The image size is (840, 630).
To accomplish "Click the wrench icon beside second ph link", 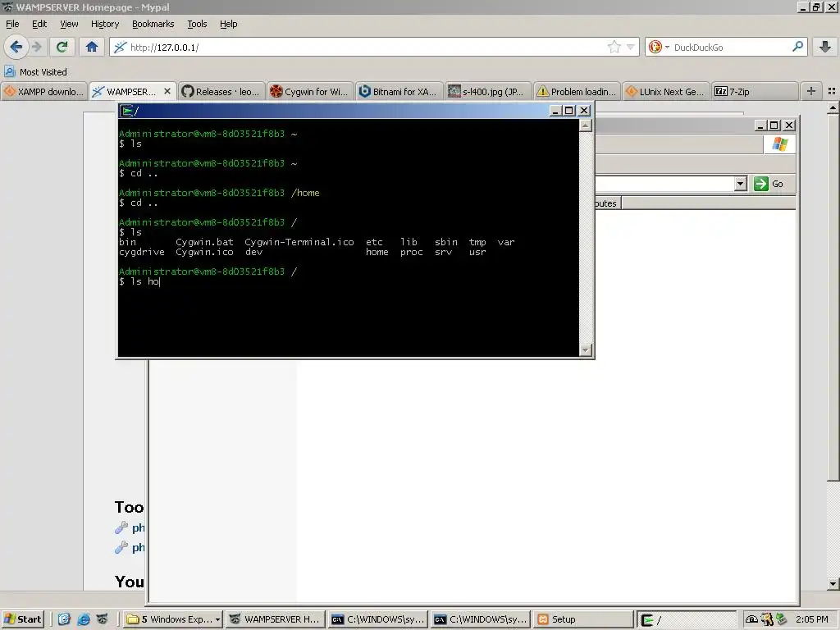I will (121, 547).
